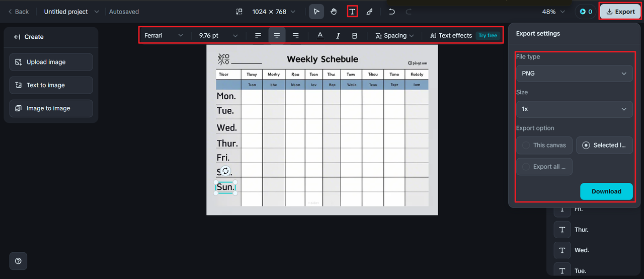Center-align the text
The width and height of the screenshot is (644, 279).
[277, 36]
